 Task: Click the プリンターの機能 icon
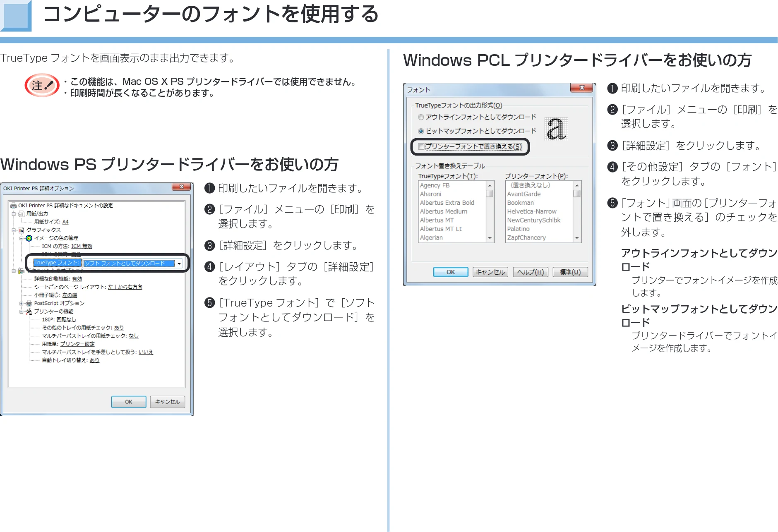[29, 312]
